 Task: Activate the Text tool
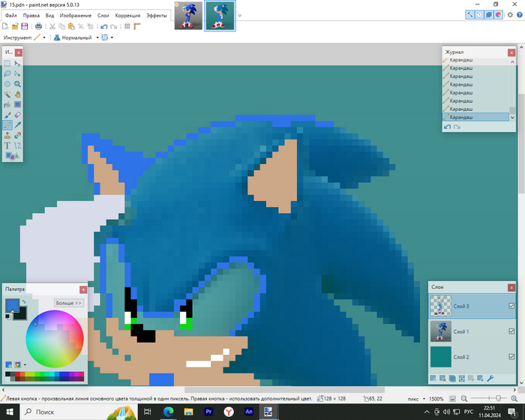coord(7,145)
